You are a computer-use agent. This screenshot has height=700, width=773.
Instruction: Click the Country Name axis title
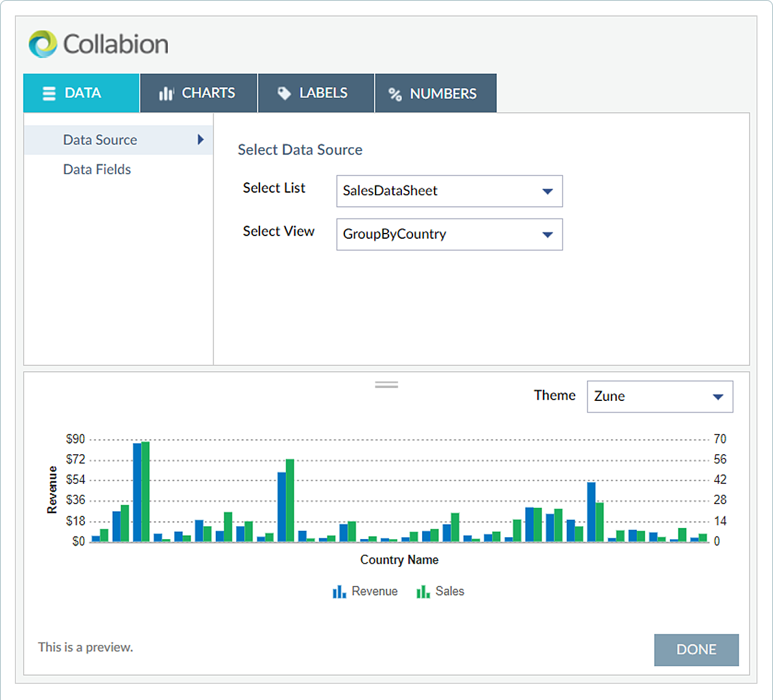399,560
